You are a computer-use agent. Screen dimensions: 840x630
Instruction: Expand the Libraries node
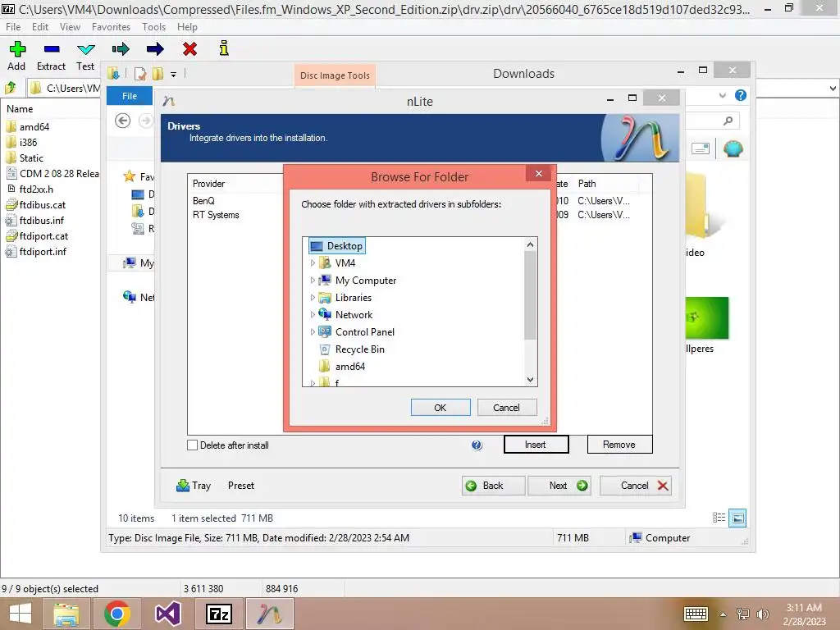pyautogui.click(x=313, y=297)
